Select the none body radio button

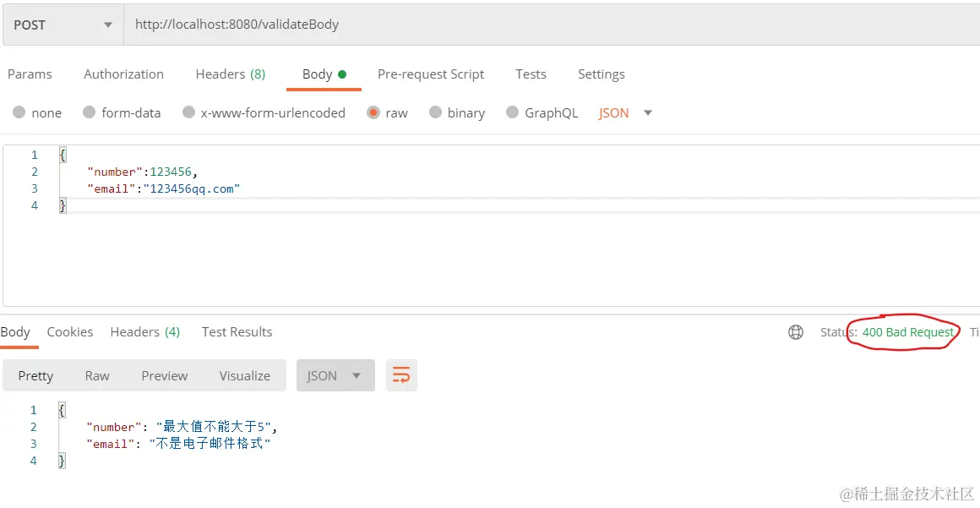click(x=19, y=112)
